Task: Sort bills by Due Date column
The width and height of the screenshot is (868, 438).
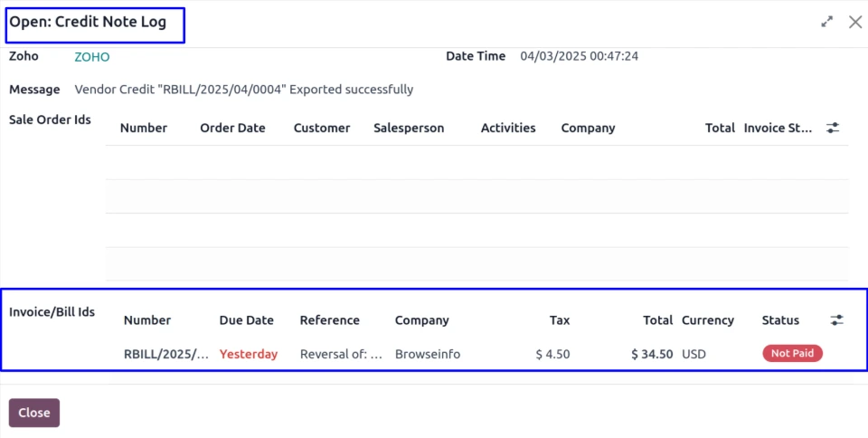Action: (246, 320)
